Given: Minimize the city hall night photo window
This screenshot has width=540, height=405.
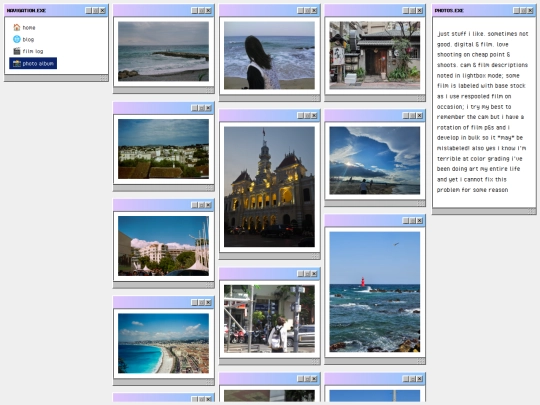Looking at the screenshot, I should [300, 116].
